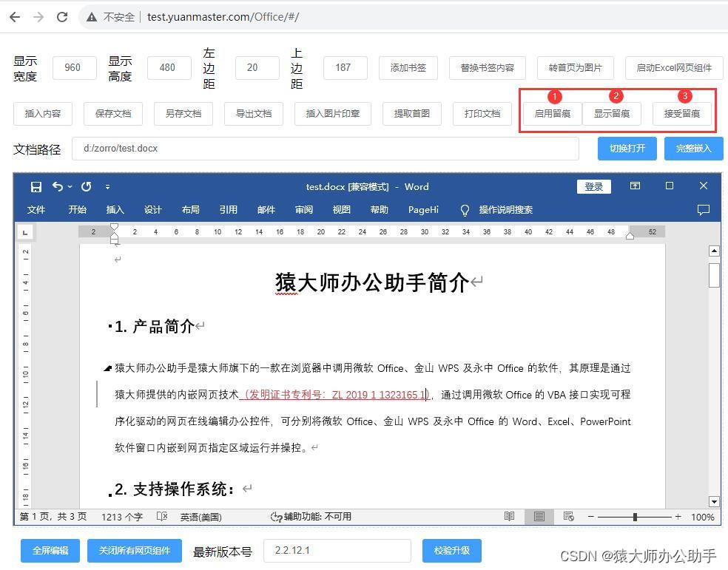Click the 保存文档 button

point(112,114)
